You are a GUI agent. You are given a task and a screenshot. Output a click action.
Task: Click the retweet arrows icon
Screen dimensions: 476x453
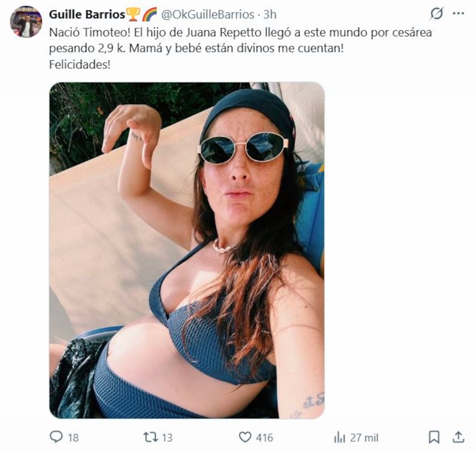tap(150, 437)
